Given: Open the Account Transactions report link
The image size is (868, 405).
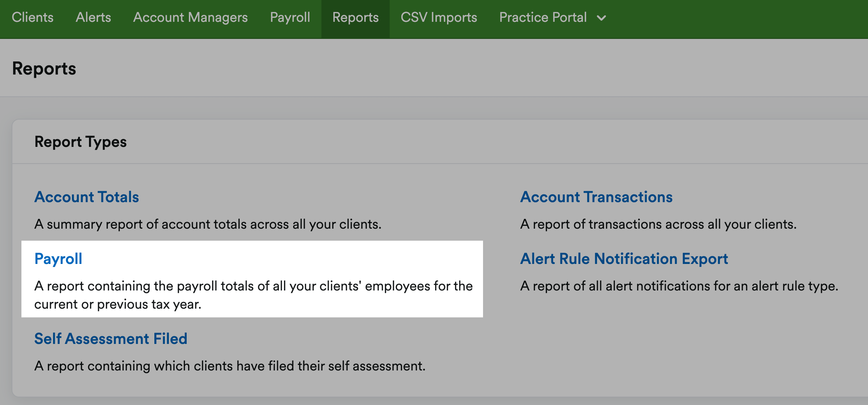Looking at the screenshot, I should (x=596, y=197).
